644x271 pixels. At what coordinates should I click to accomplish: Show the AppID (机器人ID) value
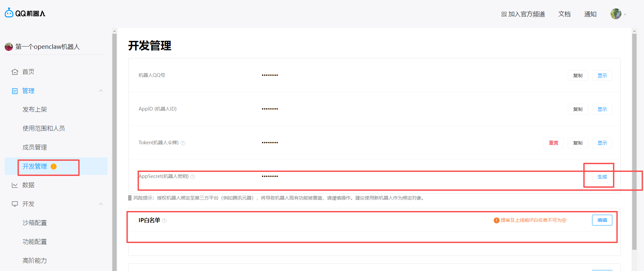tap(602, 109)
